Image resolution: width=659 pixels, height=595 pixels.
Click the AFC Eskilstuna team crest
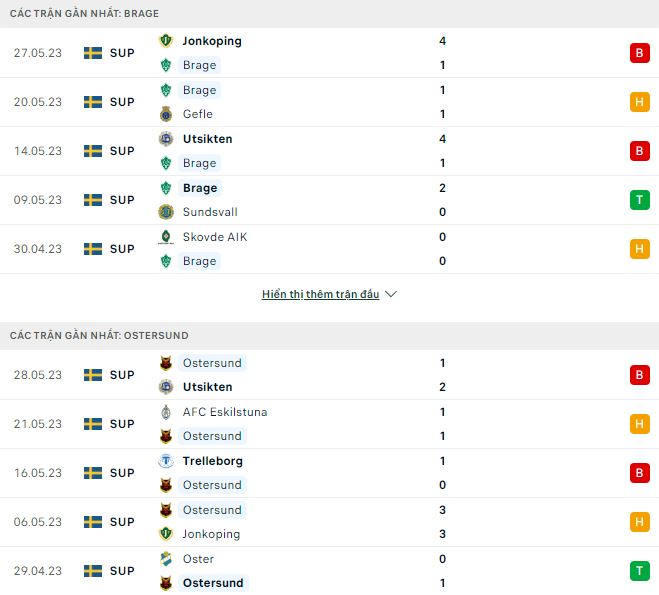tap(166, 412)
